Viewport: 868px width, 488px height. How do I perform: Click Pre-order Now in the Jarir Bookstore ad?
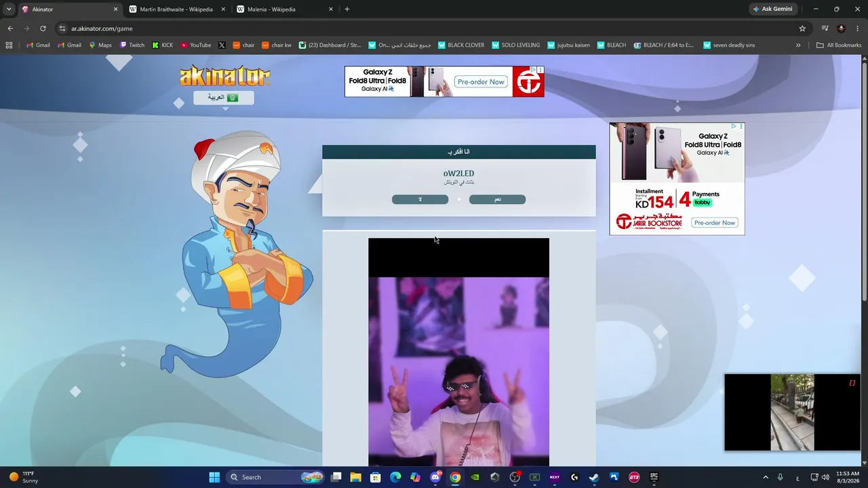715,222
